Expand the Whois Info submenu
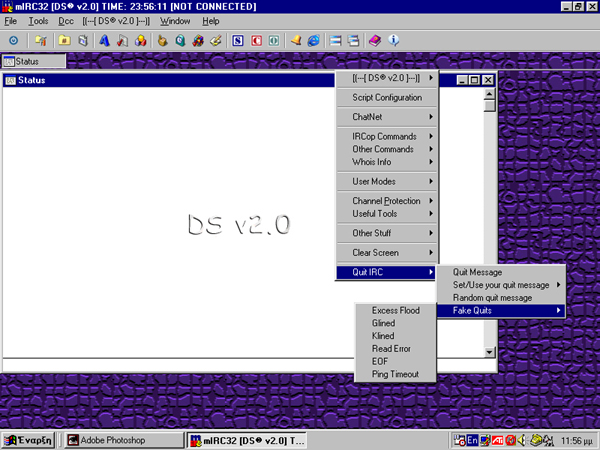This screenshot has height=450, width=600. pos(387,162)
